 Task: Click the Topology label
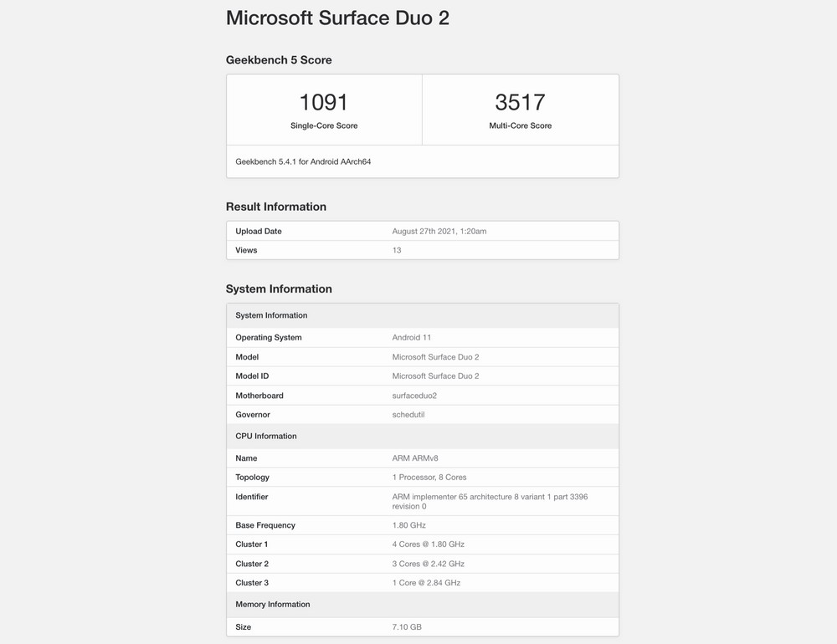click(253, 478)
